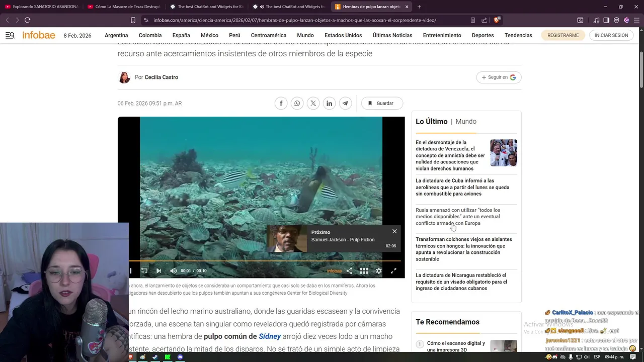644x362 pixels.
Task: Open the México section
Action: (209, 35)
